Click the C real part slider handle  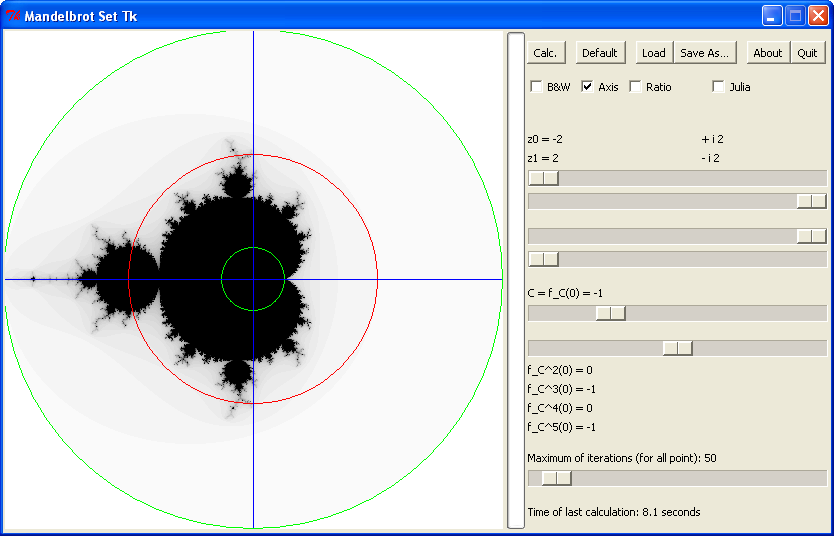click(x=610, y=313)
